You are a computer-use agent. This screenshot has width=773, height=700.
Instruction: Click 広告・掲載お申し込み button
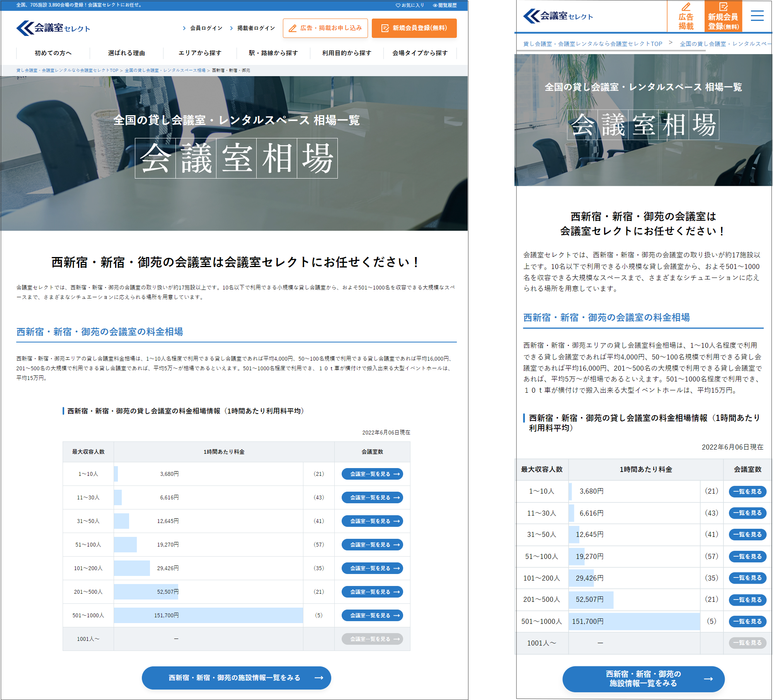pyautogui.click(x=325, y=28)
